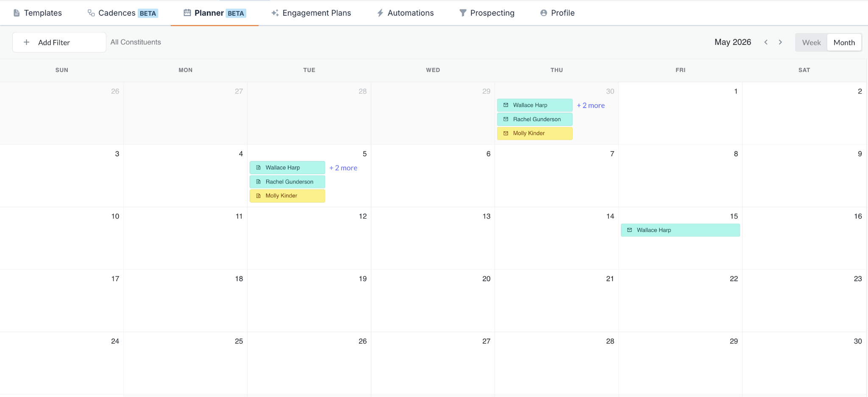Switch to Week view
Screen dimensions: 868x397
tap(811, 42)
